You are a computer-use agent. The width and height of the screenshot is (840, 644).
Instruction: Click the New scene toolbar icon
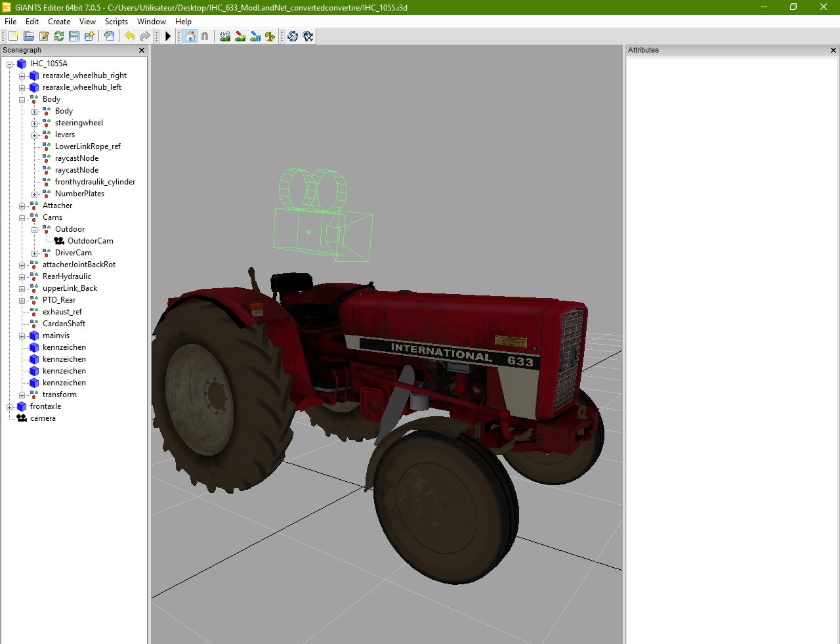click(13, 36)
